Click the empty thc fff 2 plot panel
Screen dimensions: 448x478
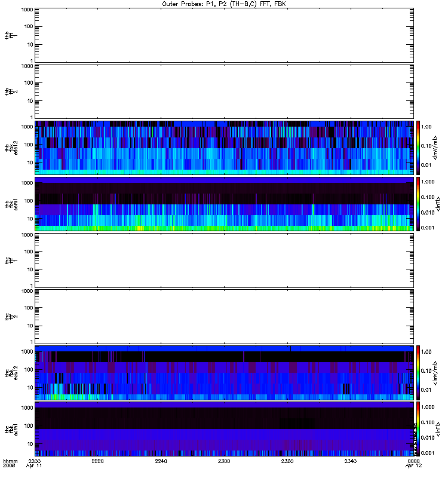pyautogui.click(x=224, y=317)
